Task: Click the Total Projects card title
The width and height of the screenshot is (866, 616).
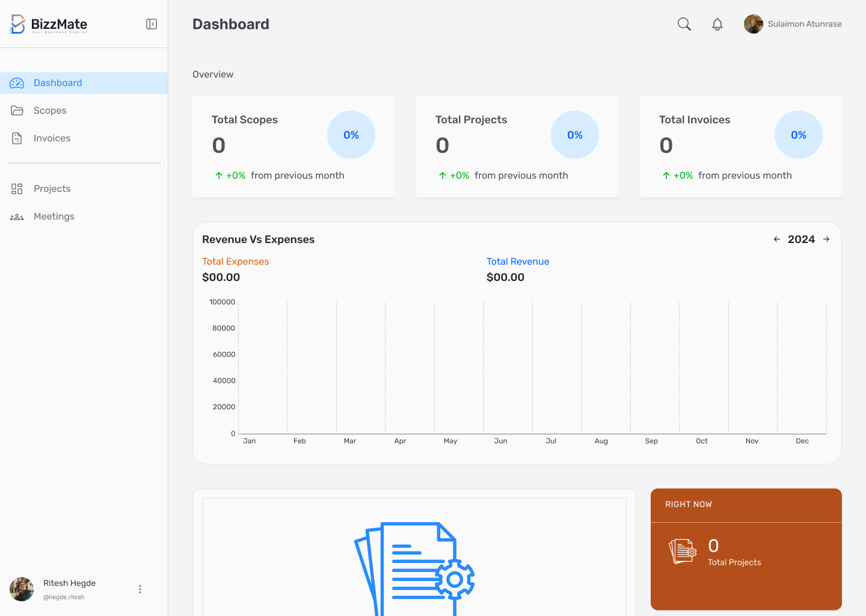Action: coord(471,120)
